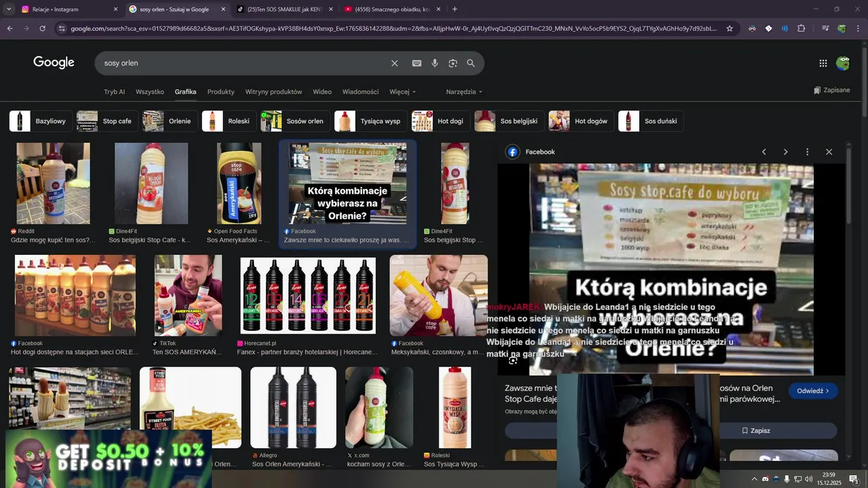Switch to the Tryb AI tab
This screenshot has height=488, width=868.
[x=115, y=91]
